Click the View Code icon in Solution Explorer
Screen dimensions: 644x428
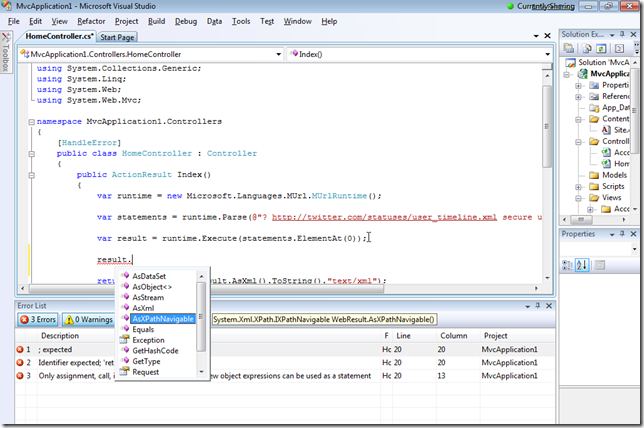tap(619, 48)
